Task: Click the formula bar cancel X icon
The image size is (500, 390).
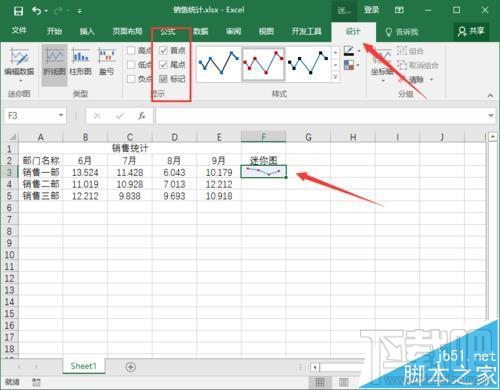Action: 97,116
